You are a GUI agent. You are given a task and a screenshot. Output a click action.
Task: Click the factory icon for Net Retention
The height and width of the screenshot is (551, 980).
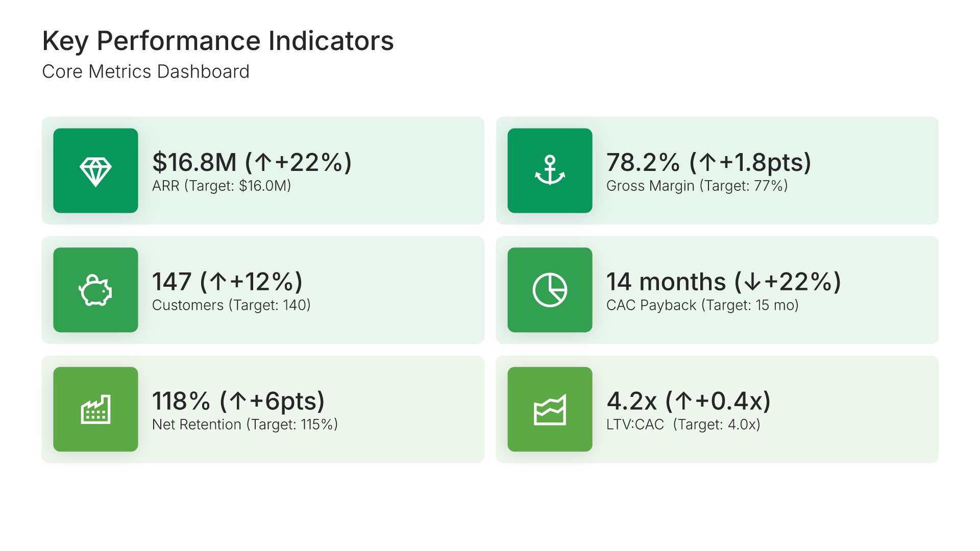pos(95,410)
